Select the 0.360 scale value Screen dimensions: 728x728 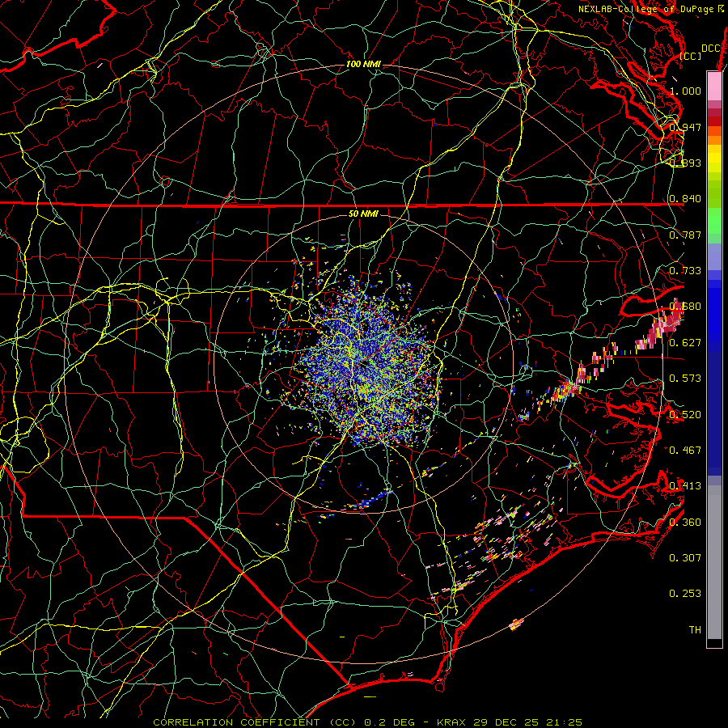click(685, 523)
